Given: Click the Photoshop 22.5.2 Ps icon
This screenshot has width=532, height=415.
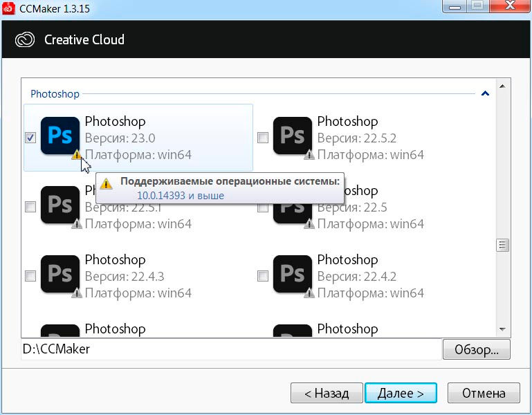Looking at the screenshot, I should click(293, 136).
